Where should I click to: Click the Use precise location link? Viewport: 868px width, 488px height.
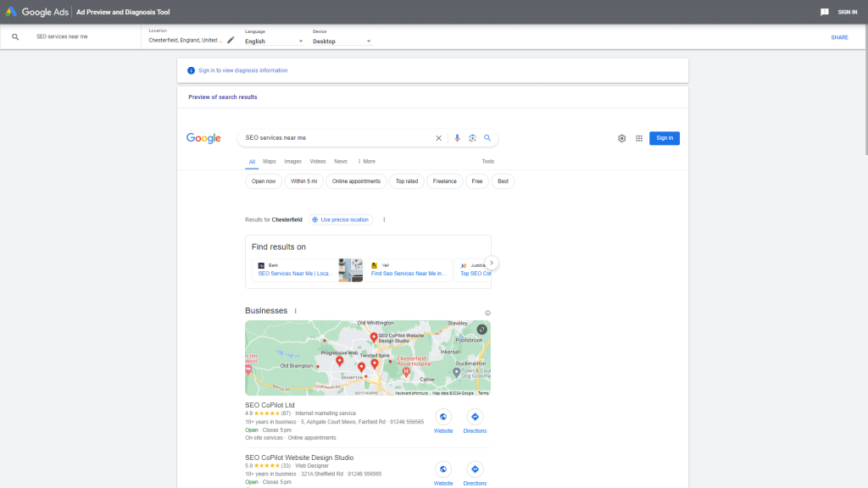(340, 219)
